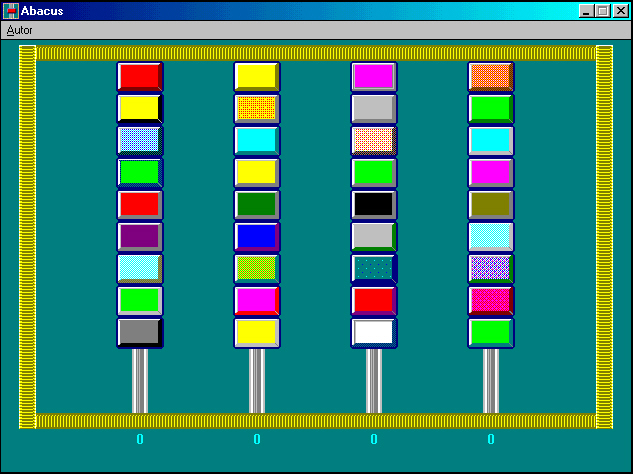Select the pink-red dotted bead on the fourth rod
Viewport: 633px width, 474px height.
tap(491, 301)
